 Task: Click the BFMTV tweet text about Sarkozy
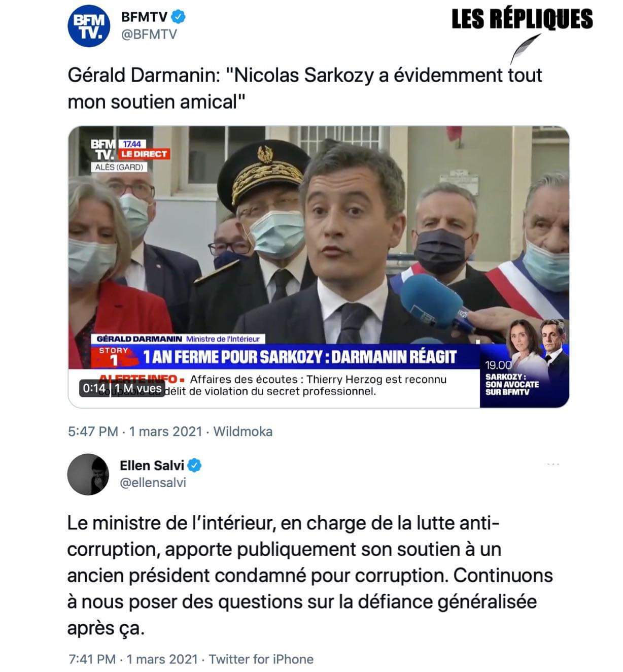click(305, 88)
